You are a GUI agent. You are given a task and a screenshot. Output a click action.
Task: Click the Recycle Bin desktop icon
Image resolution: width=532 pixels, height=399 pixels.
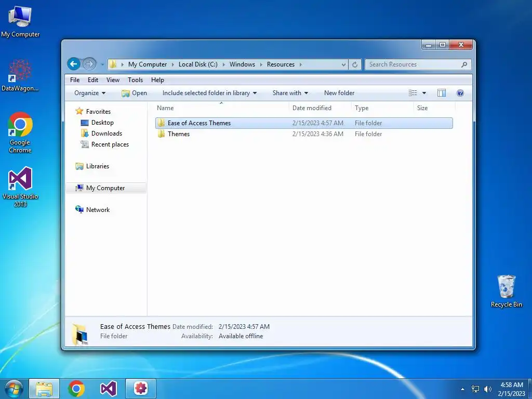[x=506, y=291]
